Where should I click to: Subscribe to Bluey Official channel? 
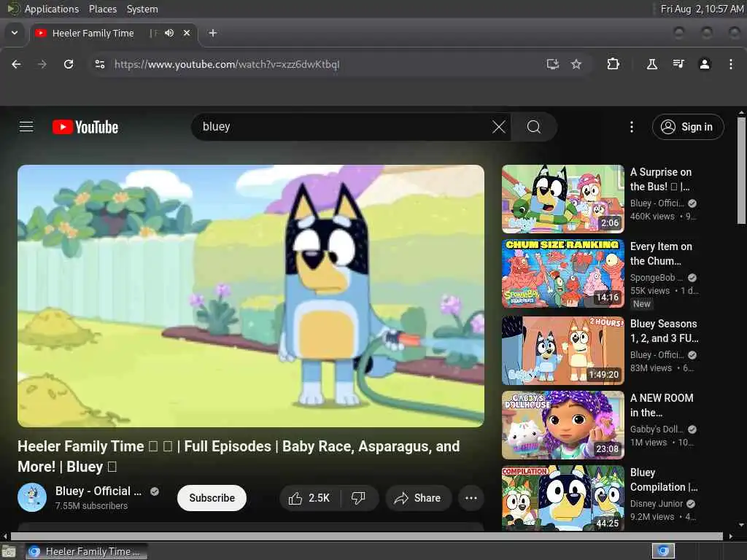click(x=212, y=498)
